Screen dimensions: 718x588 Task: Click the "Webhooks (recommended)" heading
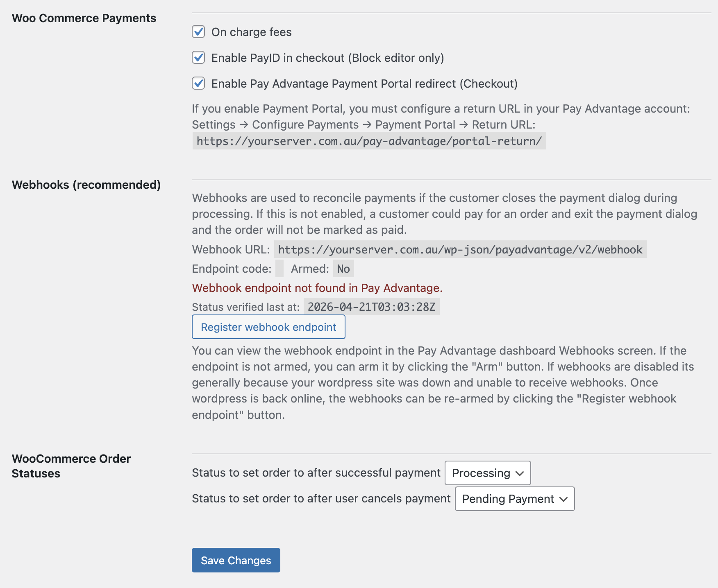click(x=87, y=185)
